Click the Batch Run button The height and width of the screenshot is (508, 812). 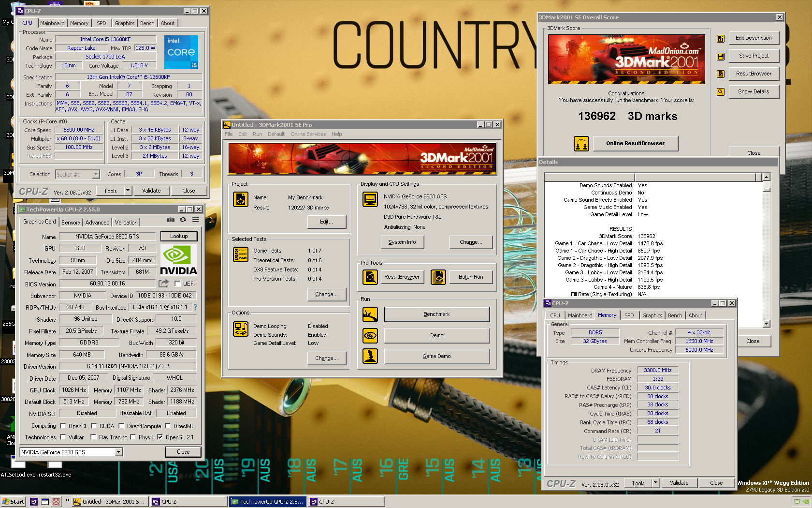pyautogui.click(x=471, y=277)
